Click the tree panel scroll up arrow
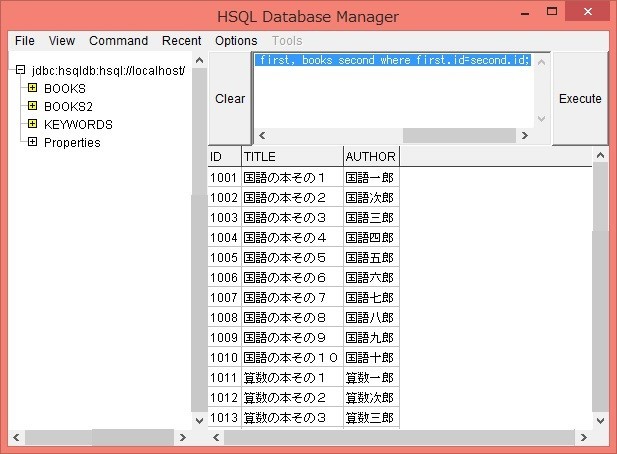 (x=200, y=60)
